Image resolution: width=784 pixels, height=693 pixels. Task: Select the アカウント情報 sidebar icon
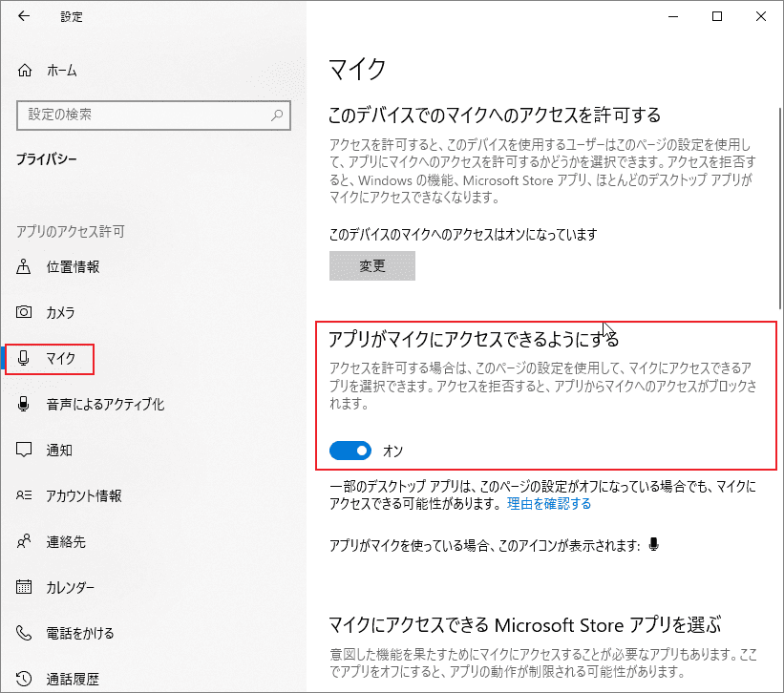tap(24, 495)
